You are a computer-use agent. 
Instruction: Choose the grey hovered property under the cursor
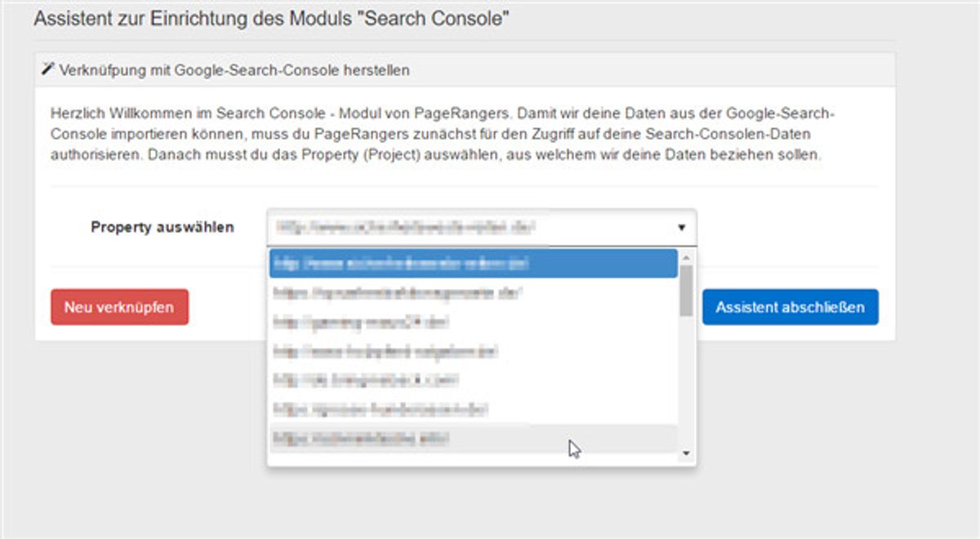pyautogui.click(x=473, y=439)
